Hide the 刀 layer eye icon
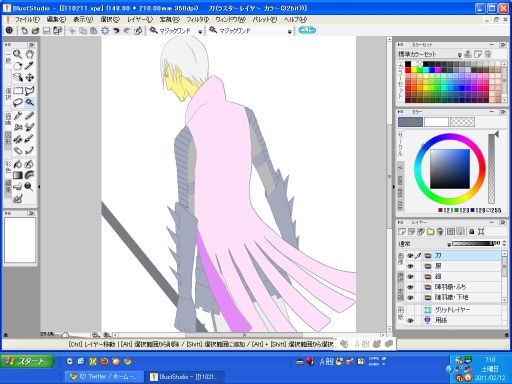The width and height of the screenshot is (512, 384). (410, 256)
